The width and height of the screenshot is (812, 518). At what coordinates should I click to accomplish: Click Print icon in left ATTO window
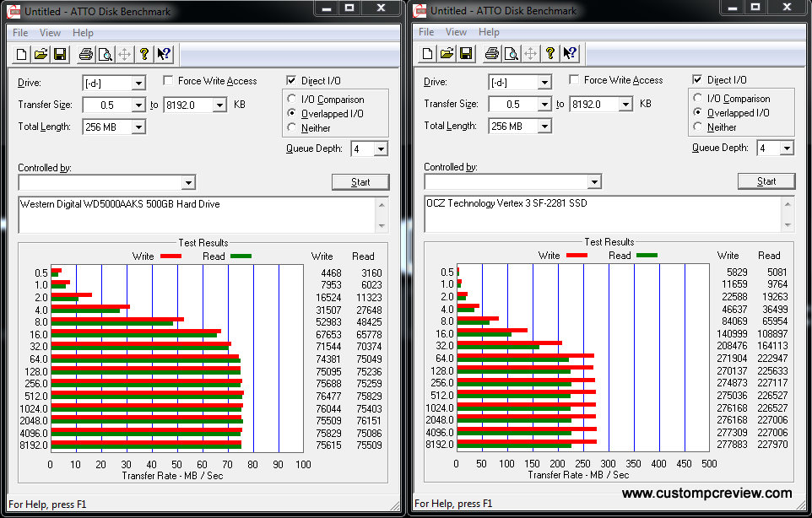tap(86, 54)
